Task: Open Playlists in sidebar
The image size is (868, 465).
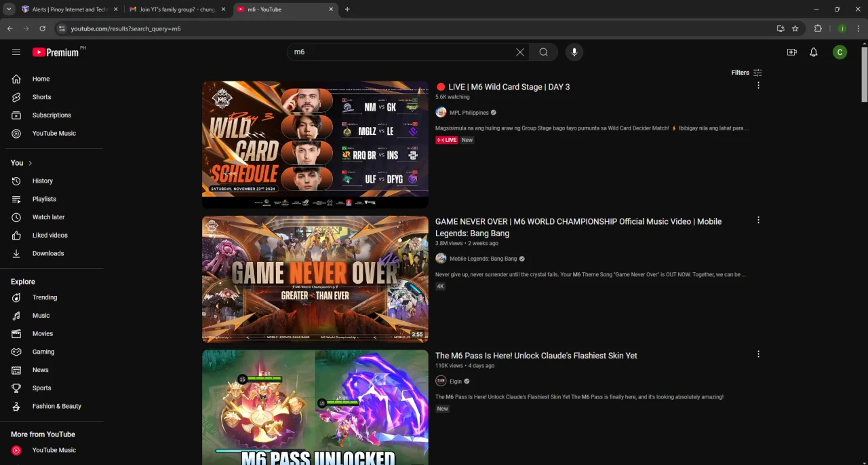Action: [x=54, y=199]
